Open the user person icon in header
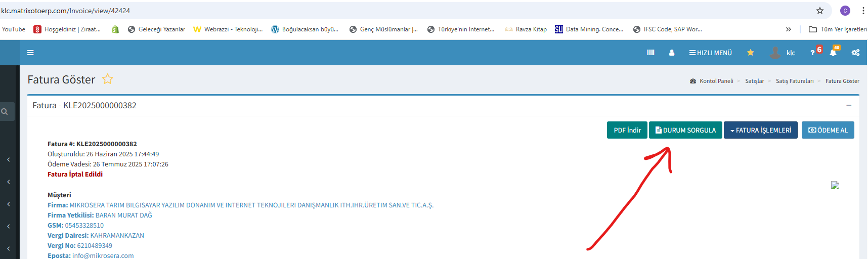The width and height of the screenshot is (868, 259). 672,53
